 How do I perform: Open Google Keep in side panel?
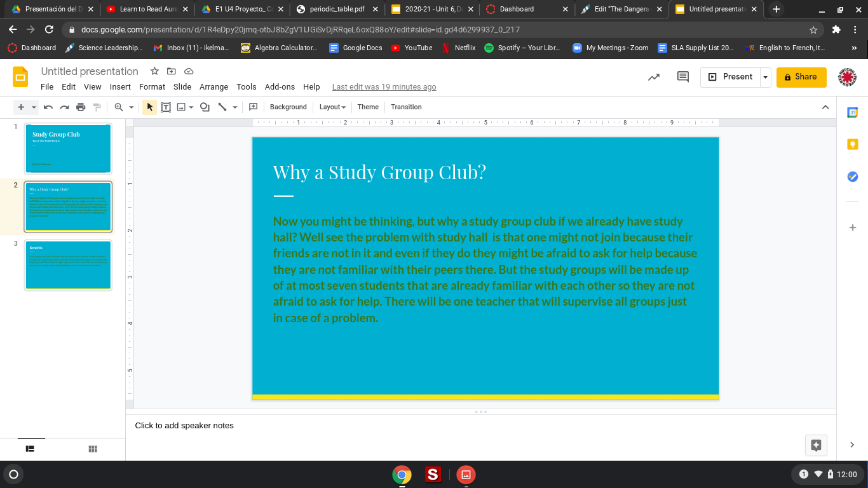pos(853,145)
